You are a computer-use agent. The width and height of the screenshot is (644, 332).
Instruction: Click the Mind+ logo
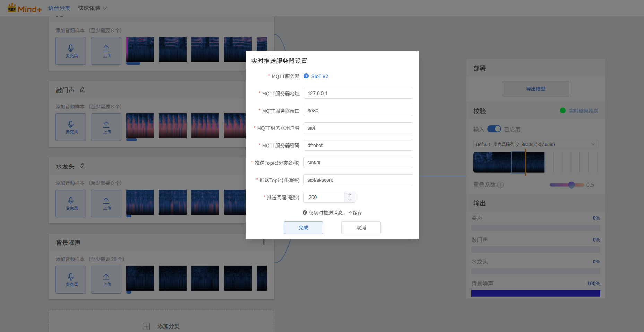tap(25, 8)
